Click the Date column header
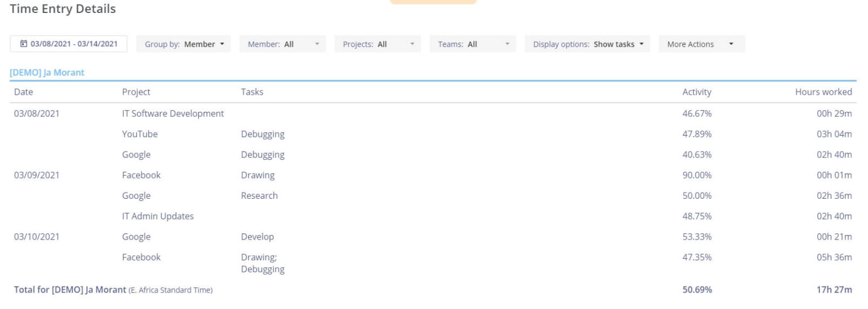Screen dimensions: 868x309 pyautogui.click(x=24, y=92)
